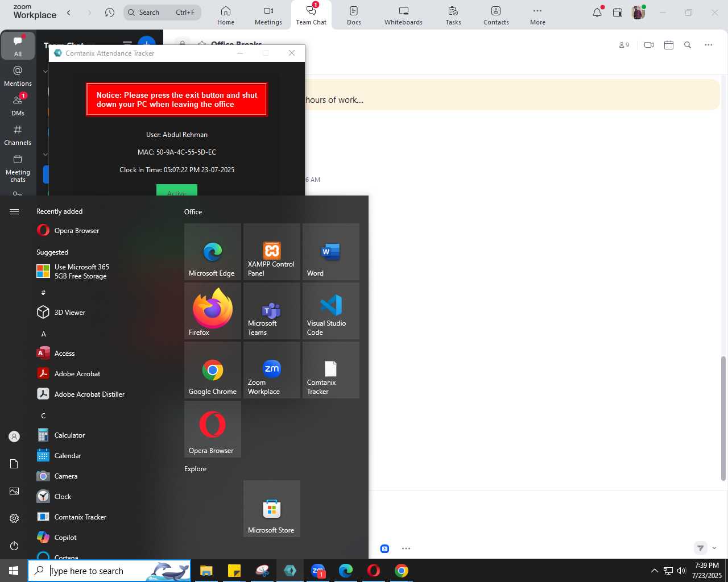The height and width of the screenshot is (582, 728).
Task: Open Channels in Zoom sidebar
Action: [x=18, y=135]
